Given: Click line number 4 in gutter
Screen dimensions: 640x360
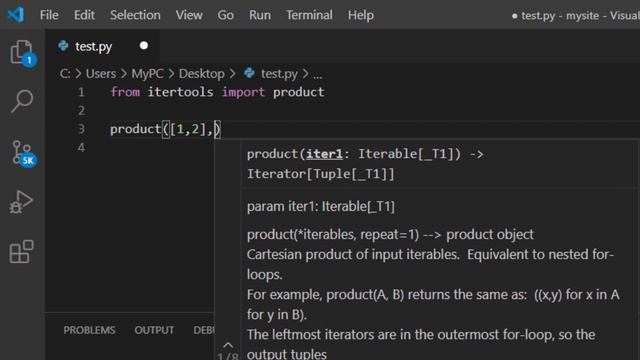Looking at the screenshot, I should (81, 147).
